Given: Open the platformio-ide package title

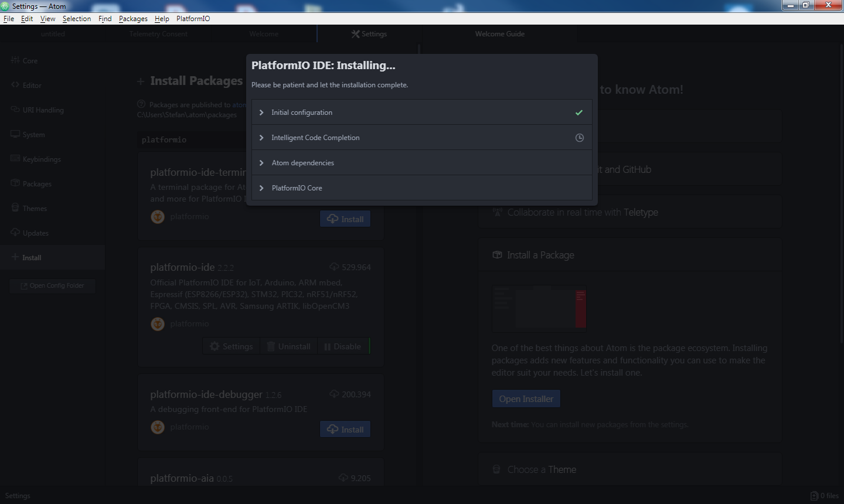Looking at the screenshot, I should point(182,267).
